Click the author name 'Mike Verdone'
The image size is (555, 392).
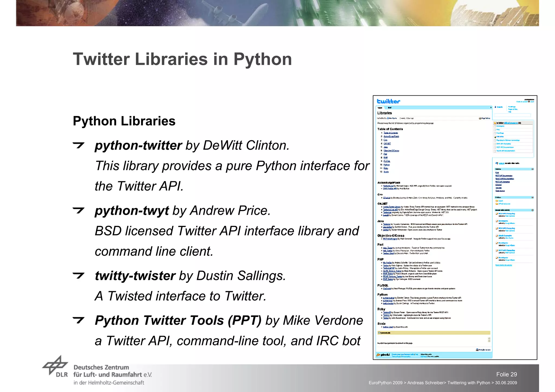pyautogui.click(x=323, y=320)
